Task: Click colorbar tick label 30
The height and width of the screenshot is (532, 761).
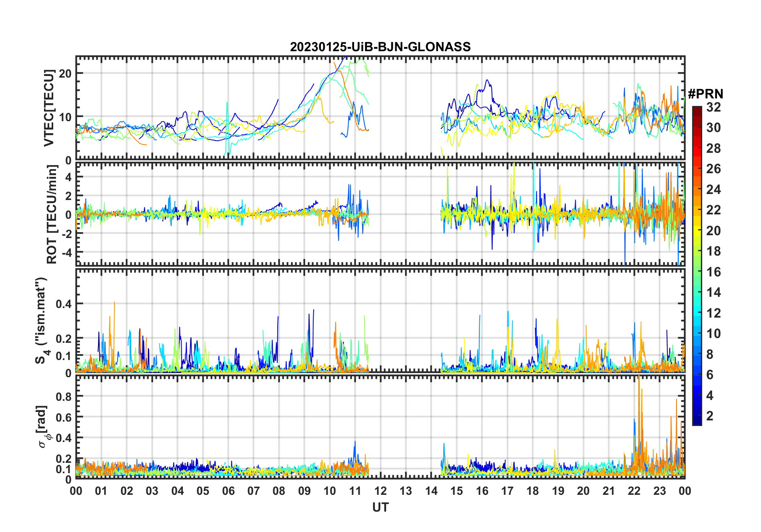Action: click(x=713, y=128)
